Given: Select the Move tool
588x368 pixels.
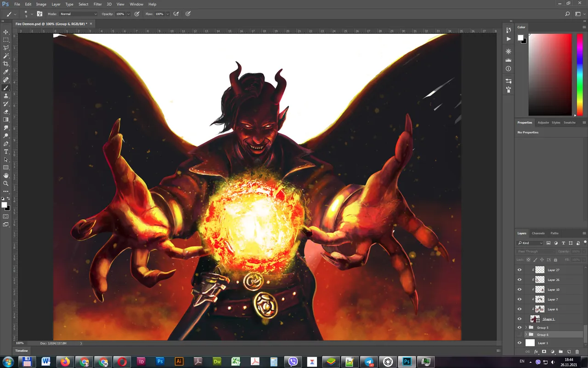Looking at the screenshot, I should 6,32.
